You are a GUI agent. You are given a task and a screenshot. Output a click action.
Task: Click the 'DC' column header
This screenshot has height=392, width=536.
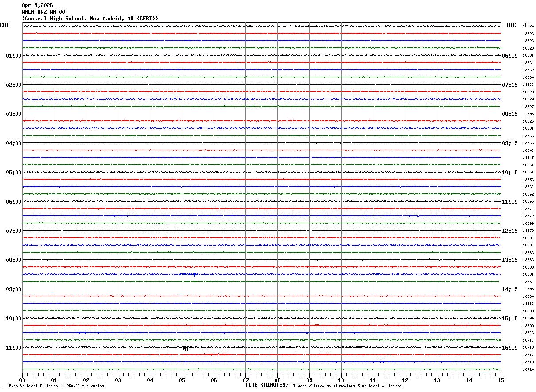[x=527, y=24]
